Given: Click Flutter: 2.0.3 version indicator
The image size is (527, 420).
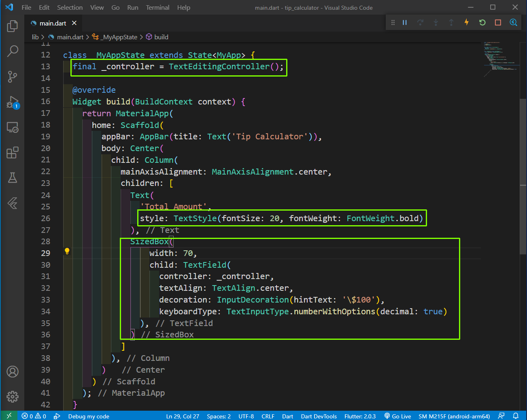Looking at the screenshot, I should (x=360, y=416).
